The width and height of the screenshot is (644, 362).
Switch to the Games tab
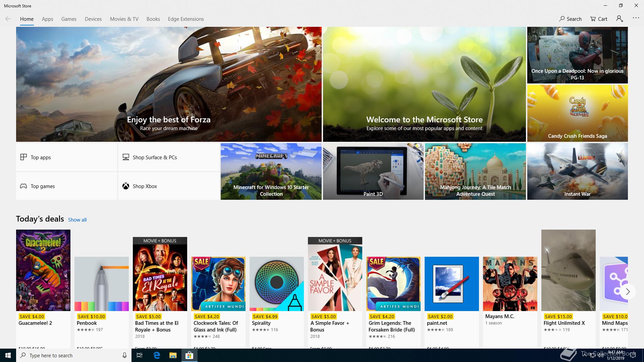[69, 19]
